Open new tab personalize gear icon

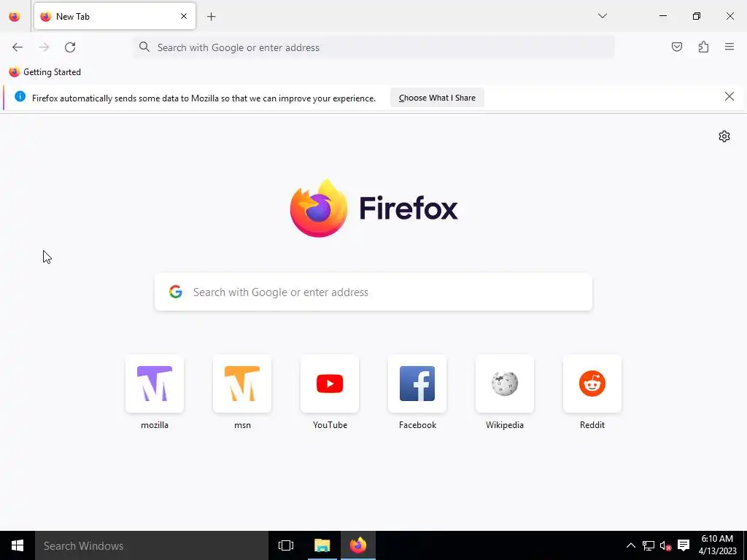pyautogui.click(x=724, y=136)
